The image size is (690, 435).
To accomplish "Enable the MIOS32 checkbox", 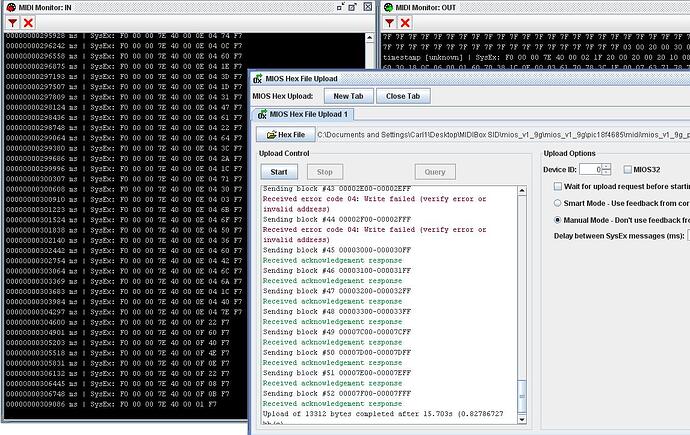I will pos(628,169).
